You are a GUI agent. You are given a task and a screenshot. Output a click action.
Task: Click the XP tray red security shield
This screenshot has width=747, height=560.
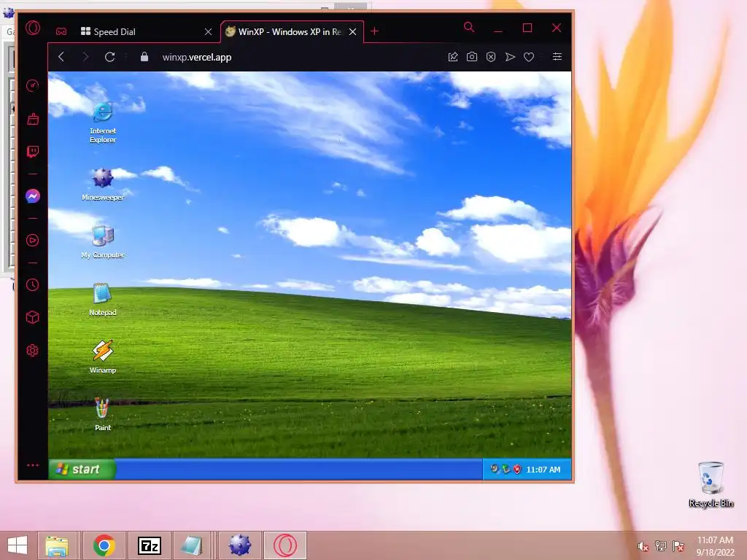tap(517, 470)
